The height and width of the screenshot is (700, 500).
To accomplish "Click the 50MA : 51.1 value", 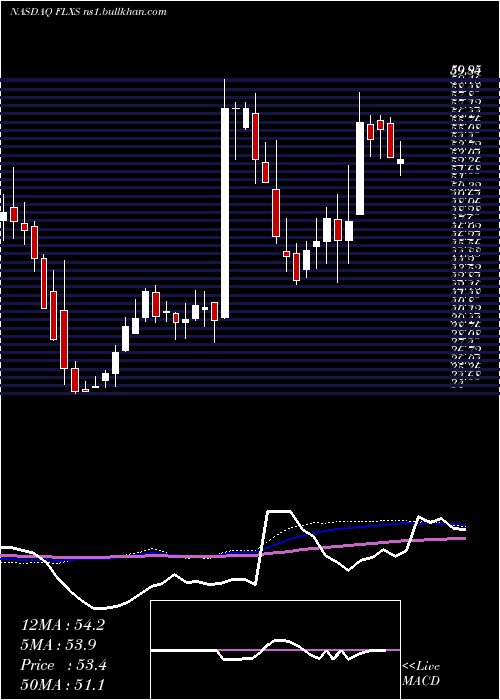I will [x=62, y=684].
